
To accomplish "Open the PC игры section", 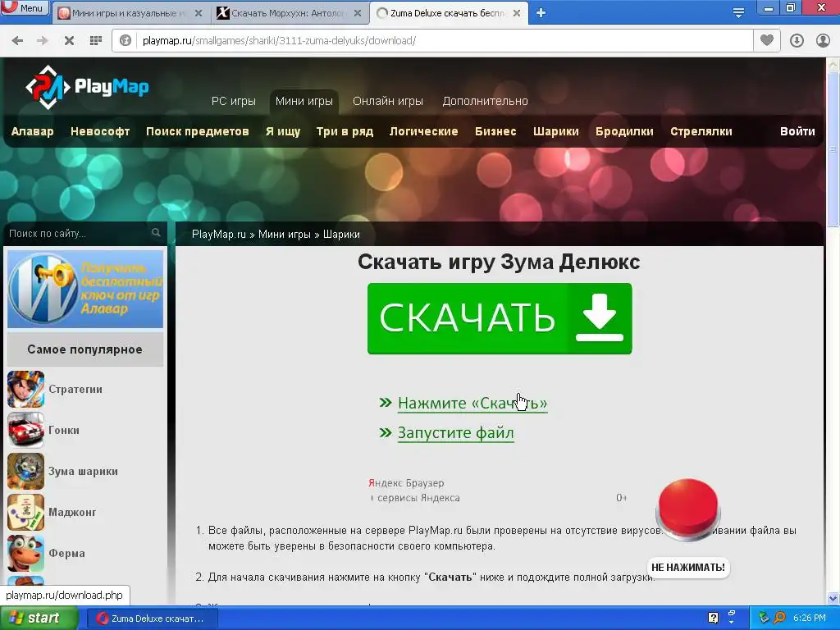I will coord(234,101).
